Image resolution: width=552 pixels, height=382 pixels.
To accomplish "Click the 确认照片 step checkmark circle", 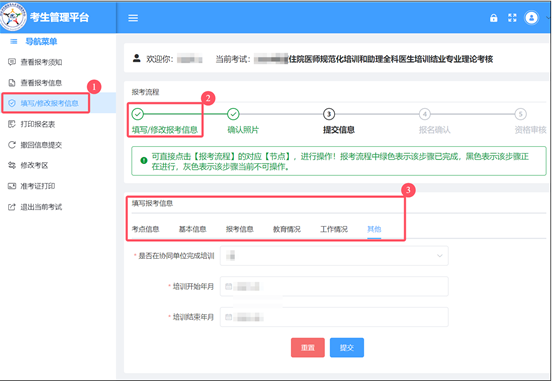I will pyautogui.click(x=233, y=114).
